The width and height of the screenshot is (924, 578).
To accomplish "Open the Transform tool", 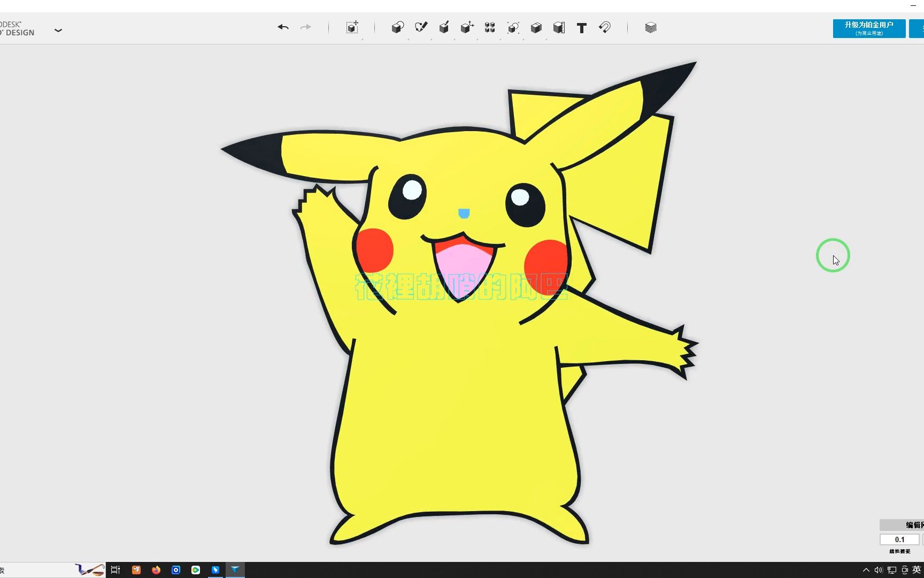I will [x=352, y=28].
